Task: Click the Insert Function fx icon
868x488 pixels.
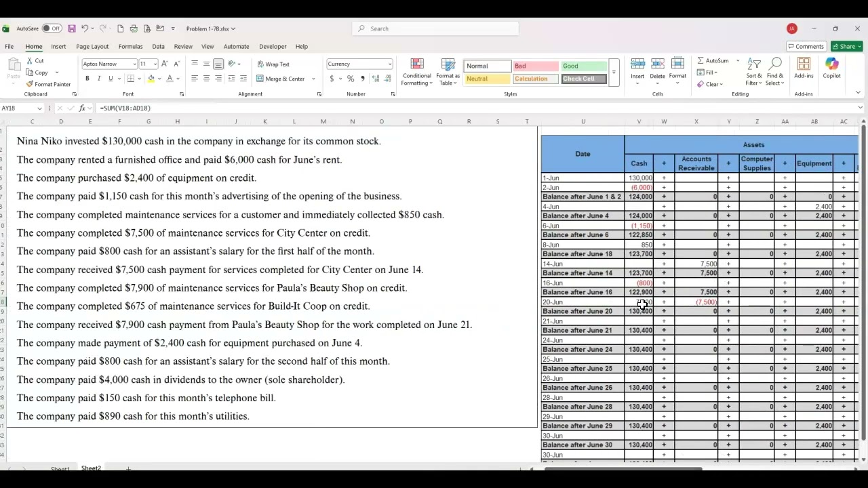Action: click(x=82, y=108)
